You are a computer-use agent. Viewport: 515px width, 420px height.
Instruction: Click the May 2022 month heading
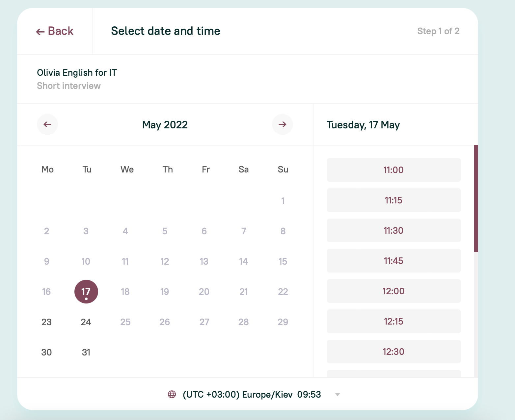pyautogui.click(x=165, y=125)
